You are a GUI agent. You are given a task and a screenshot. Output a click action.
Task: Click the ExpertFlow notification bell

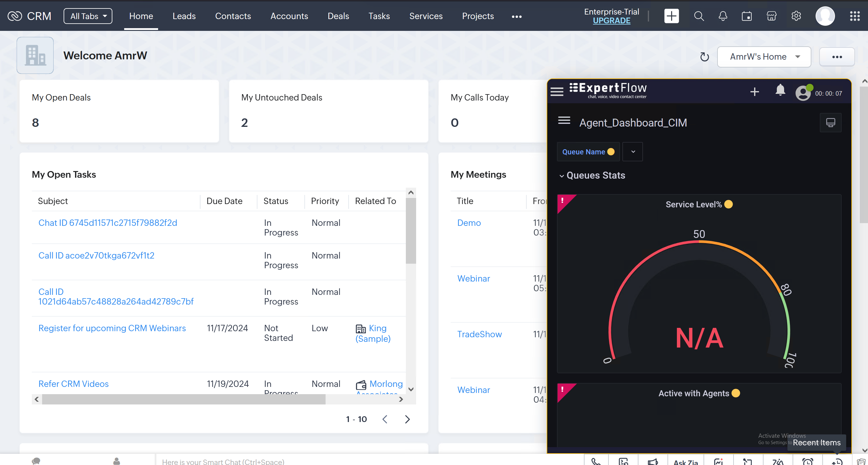(780, 91)
